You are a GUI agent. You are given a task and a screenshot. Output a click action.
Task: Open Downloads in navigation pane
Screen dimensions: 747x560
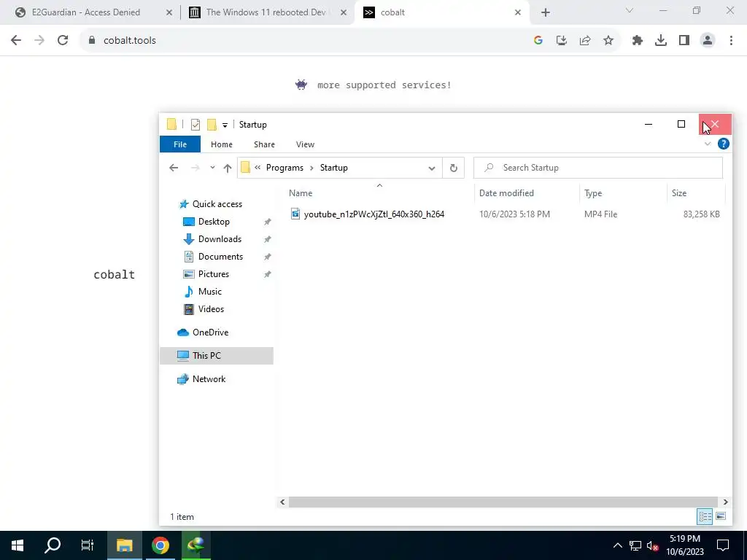coord(220,239)
